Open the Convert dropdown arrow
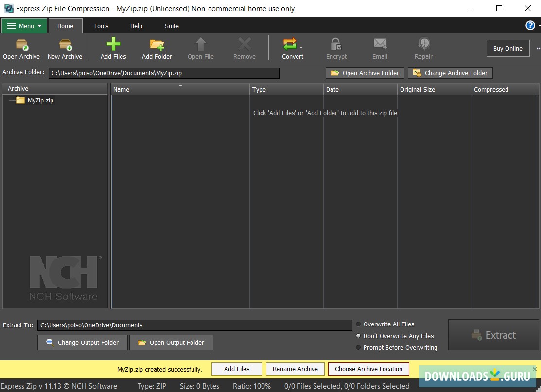The height and width of the screenshot is (392, 541). (x=301, y=48)
